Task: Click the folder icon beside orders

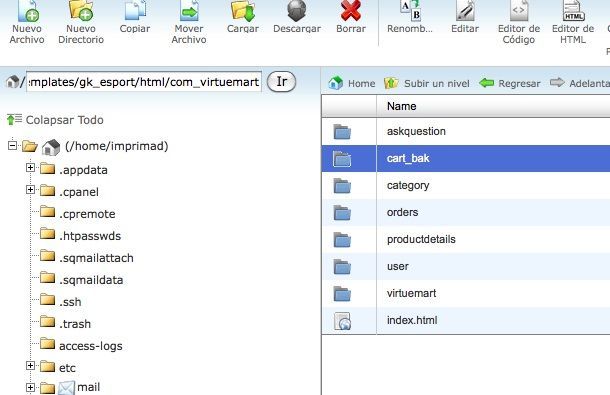Action: [342, 213]
